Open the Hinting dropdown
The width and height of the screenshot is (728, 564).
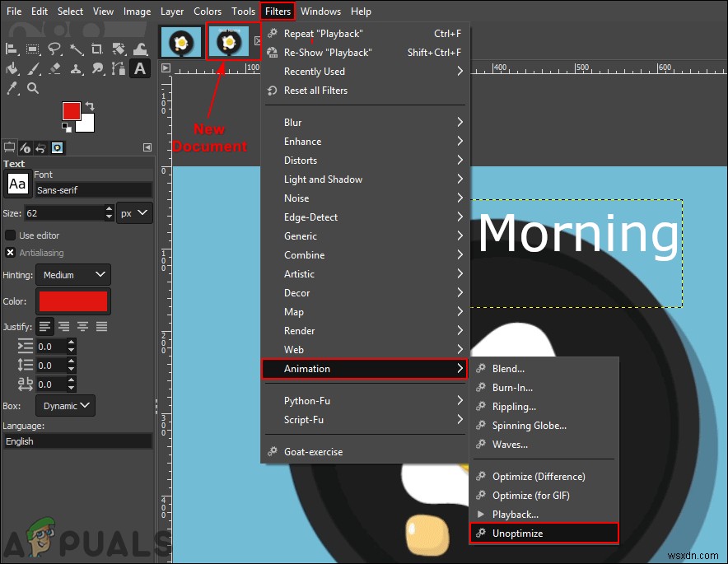point(72,275)
